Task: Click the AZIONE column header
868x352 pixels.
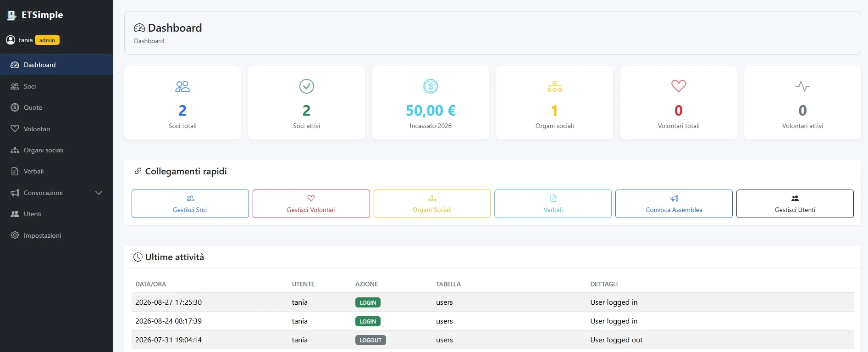Action: (367, 284)
